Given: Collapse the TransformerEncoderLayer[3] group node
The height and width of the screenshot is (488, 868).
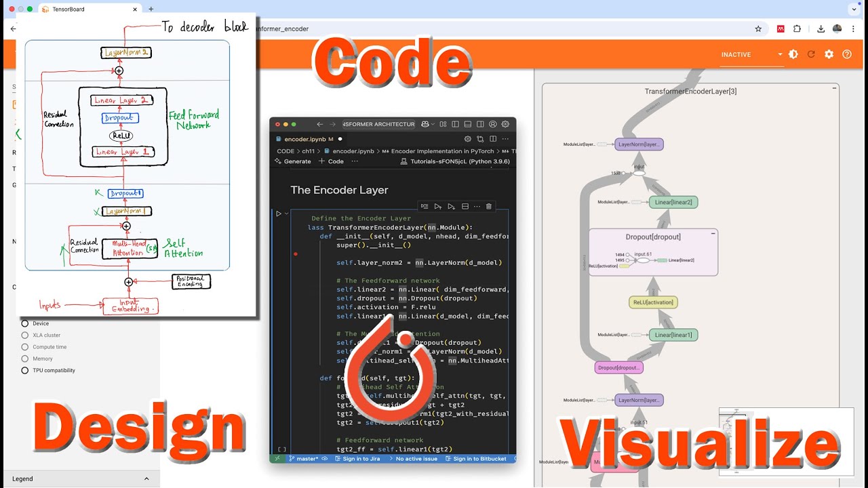Looking at the screenshot, I should 834,88.
